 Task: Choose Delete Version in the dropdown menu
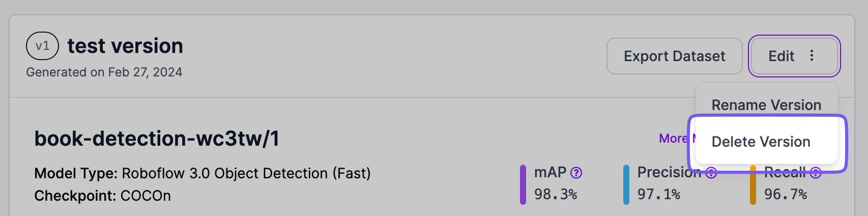coord(761,142)
